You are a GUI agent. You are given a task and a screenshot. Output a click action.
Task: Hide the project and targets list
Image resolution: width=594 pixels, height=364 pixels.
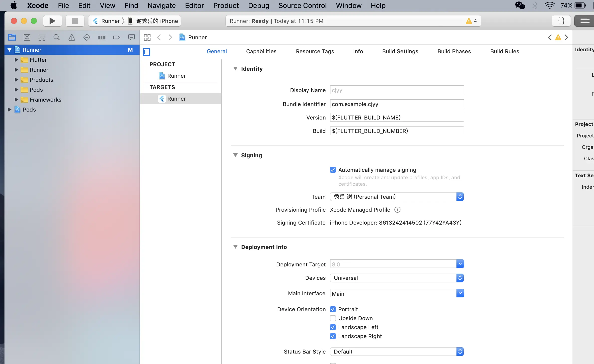pos(147,52)
